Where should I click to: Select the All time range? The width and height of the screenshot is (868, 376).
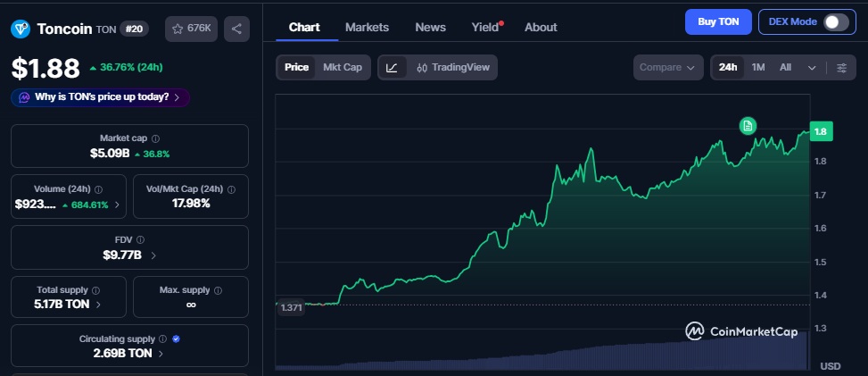(x=785, y=68)
